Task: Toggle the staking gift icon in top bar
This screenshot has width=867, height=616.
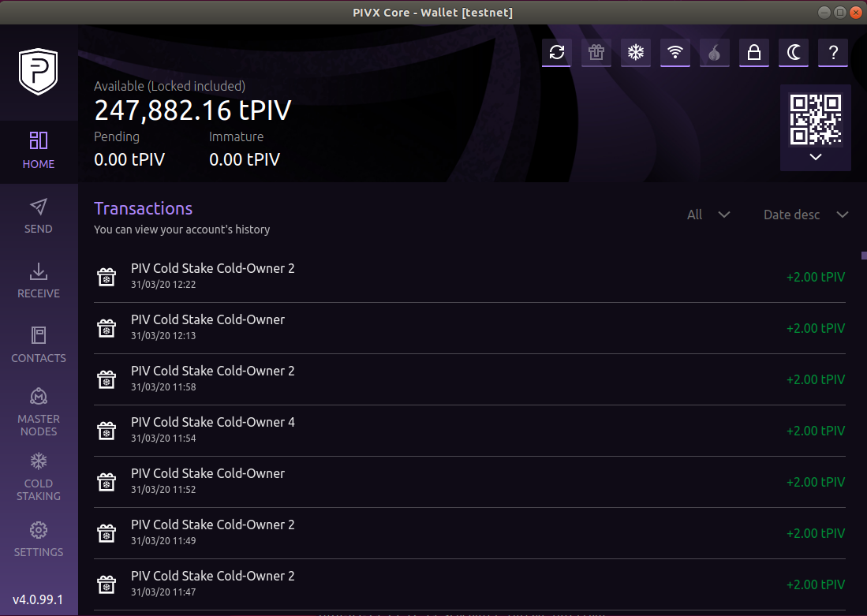Action: 596,53
